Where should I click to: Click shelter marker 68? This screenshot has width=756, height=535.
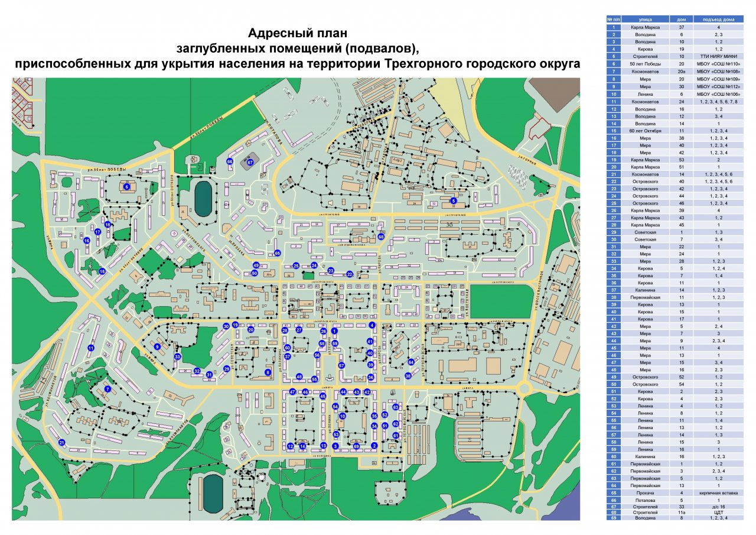[x=381, y=236]
